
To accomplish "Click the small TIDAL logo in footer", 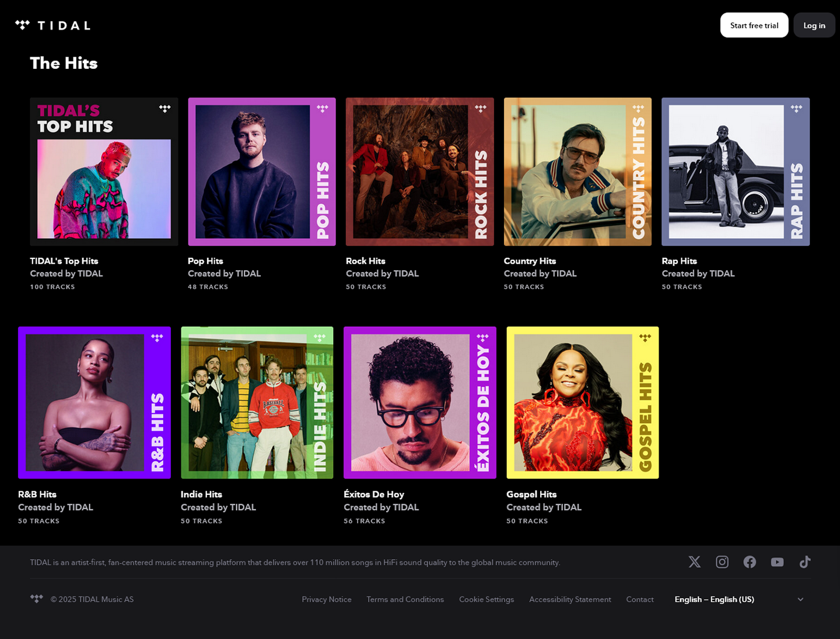I will tap(36, 599).
